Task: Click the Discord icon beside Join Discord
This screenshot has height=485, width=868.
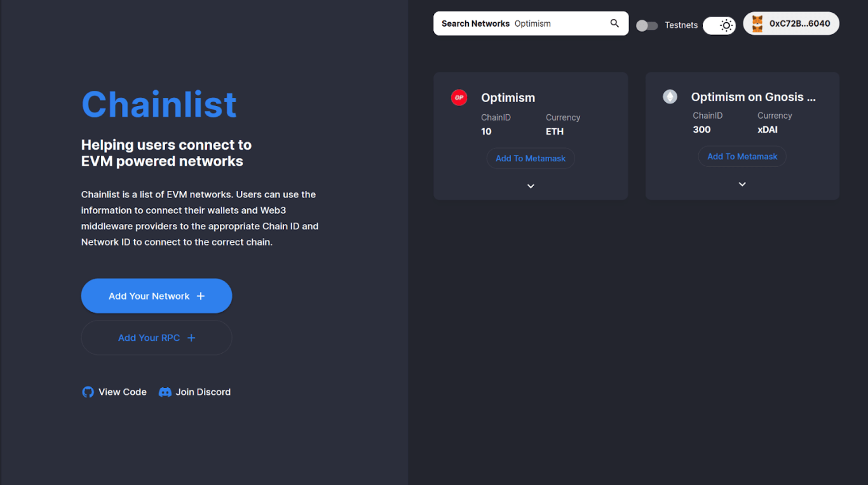Action: coord(165,392)
